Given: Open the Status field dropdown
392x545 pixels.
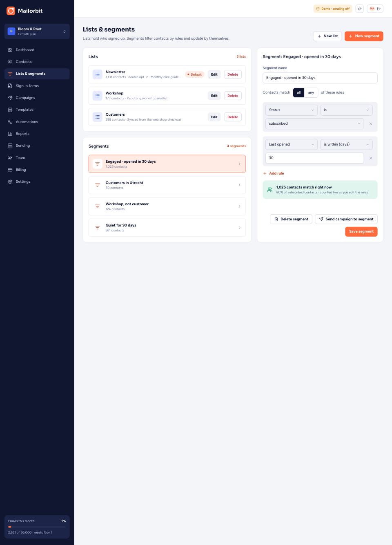Looking at the screenshot, I should [x=292, y=110].
